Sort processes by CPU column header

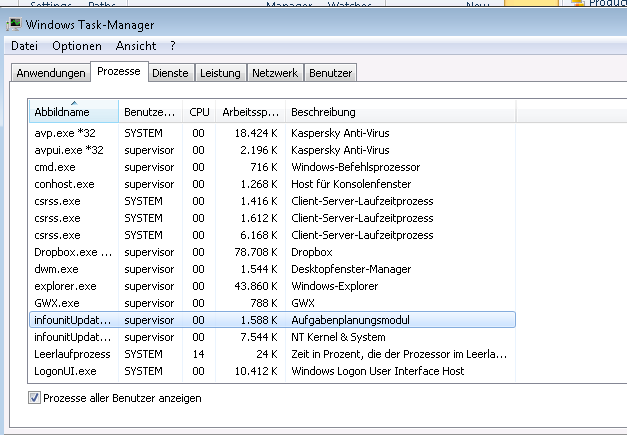[199, 112]
